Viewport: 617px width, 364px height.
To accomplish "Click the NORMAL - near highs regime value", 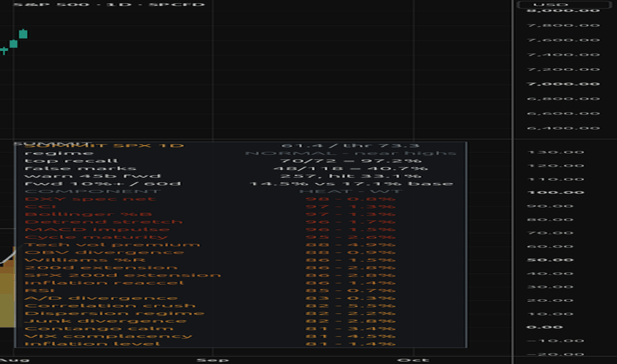I will [x=351, y=153].
